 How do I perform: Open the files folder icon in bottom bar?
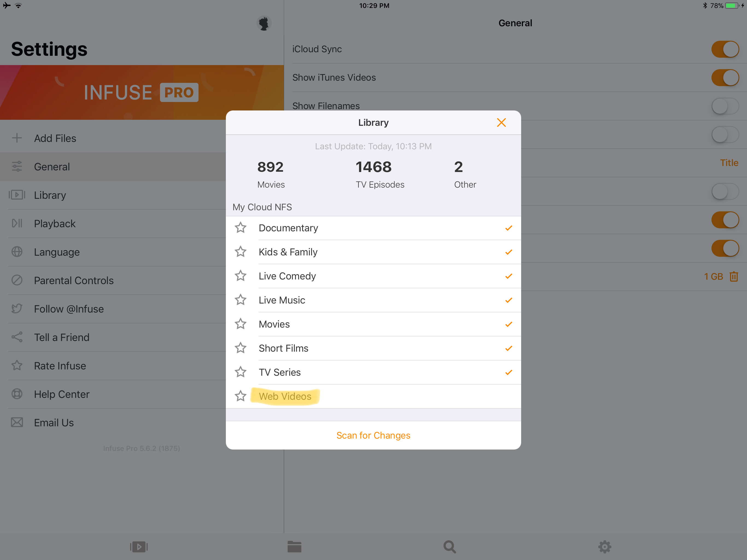point(294,547)
